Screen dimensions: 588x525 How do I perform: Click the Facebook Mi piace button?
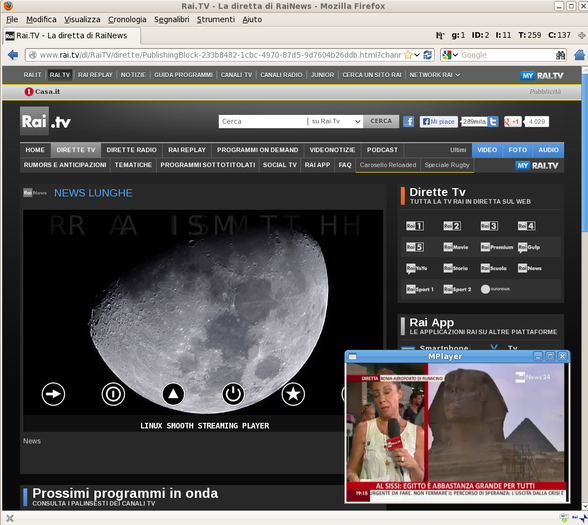[x=439, y=122]
